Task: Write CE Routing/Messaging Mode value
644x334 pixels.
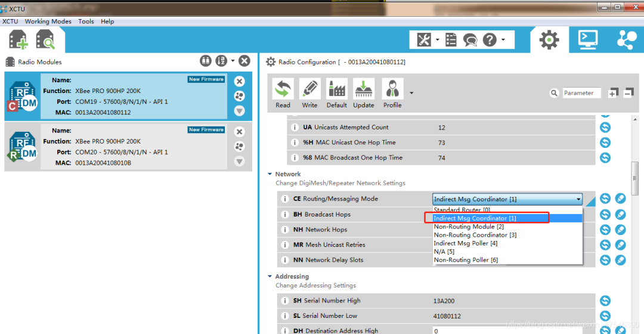Action: click(x=620, y=199)
